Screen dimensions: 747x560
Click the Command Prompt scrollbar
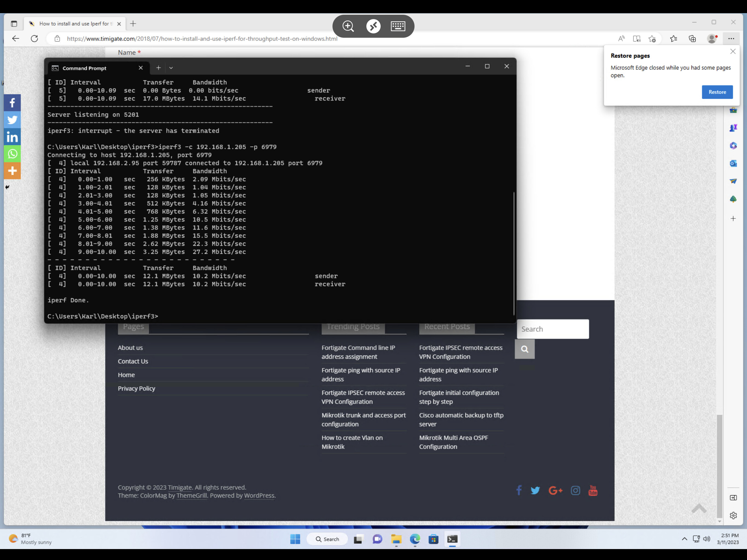pos(514,253)
